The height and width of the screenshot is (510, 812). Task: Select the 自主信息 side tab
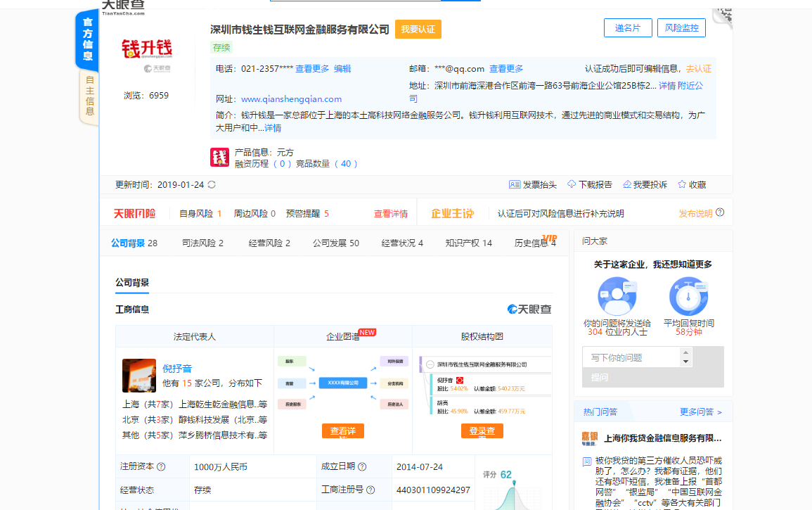(x=89, y=96)
